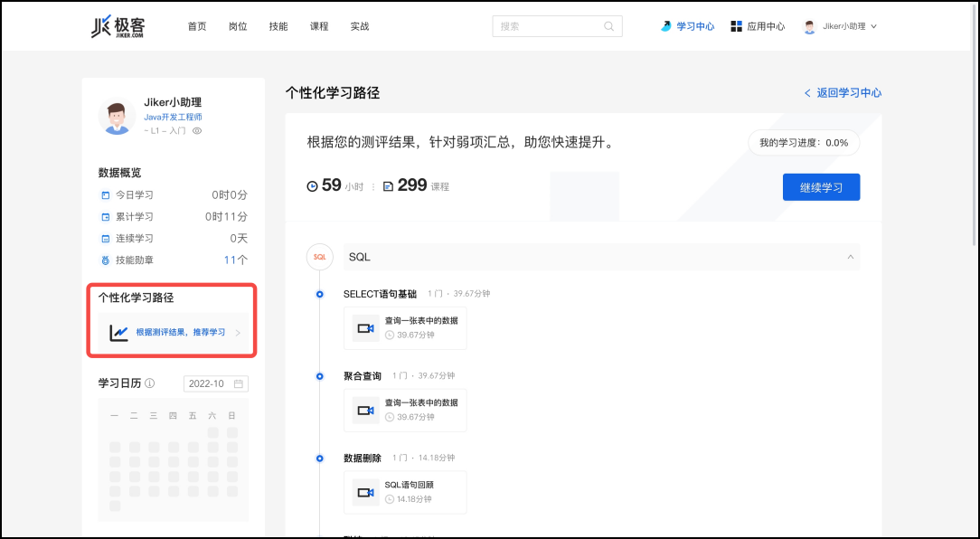Click the 0天 value beside 连续学习
This screenshot has width=980, height=539.
point(239,238)
